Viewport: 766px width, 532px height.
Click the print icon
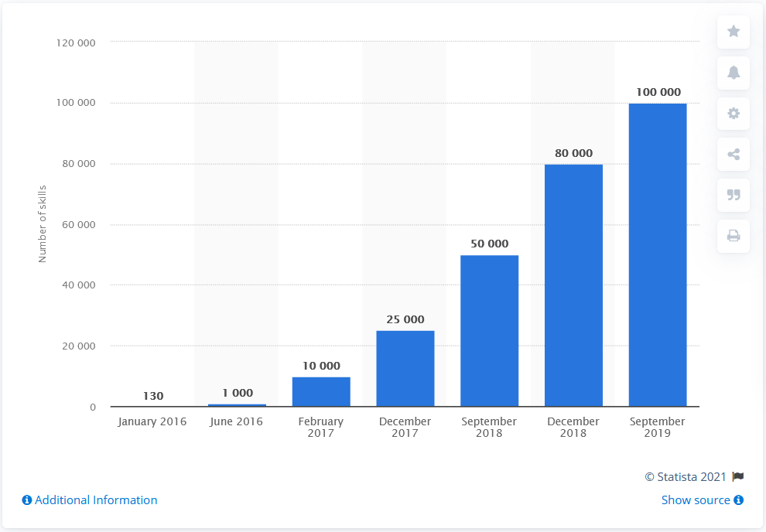pos(734,236)
